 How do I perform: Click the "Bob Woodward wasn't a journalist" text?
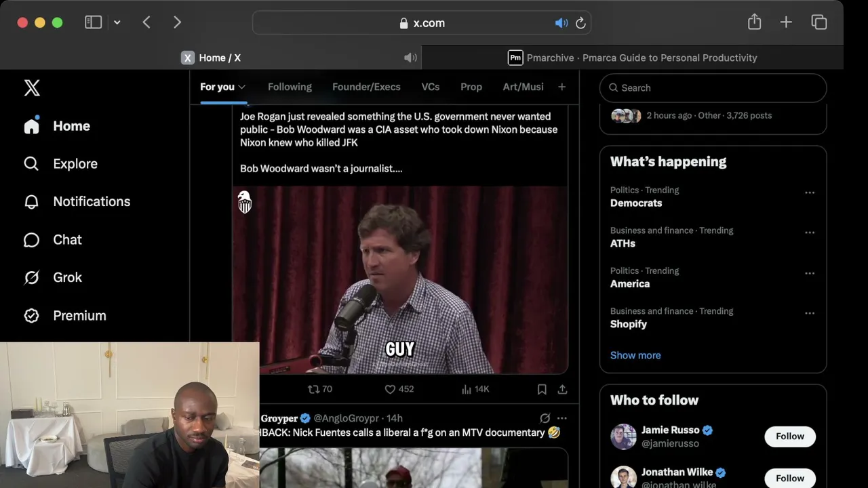click(x=321, y=169)
